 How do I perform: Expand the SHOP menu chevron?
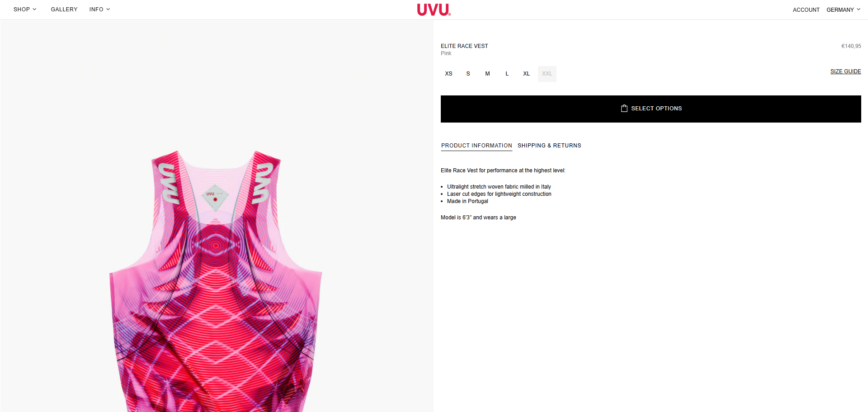(x=34, y=9)
